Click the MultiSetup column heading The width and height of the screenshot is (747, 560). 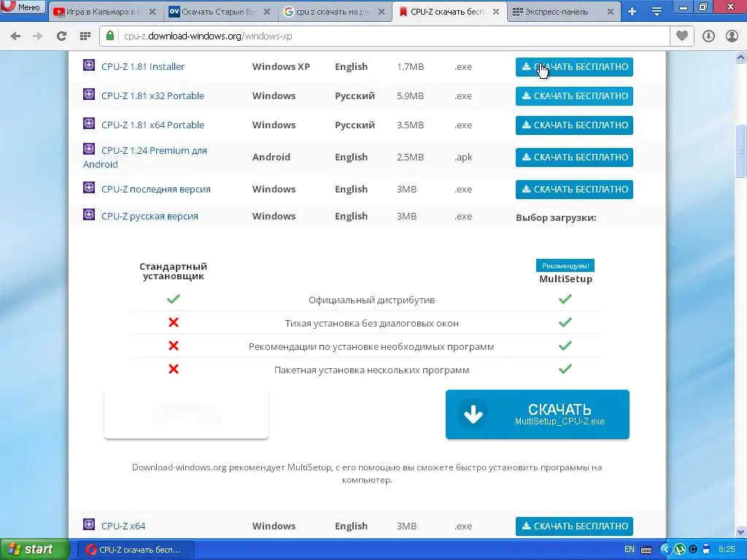pos(565,279)
